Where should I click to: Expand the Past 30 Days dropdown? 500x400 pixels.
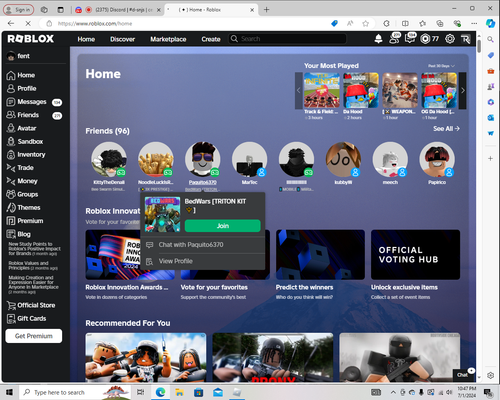441,66
